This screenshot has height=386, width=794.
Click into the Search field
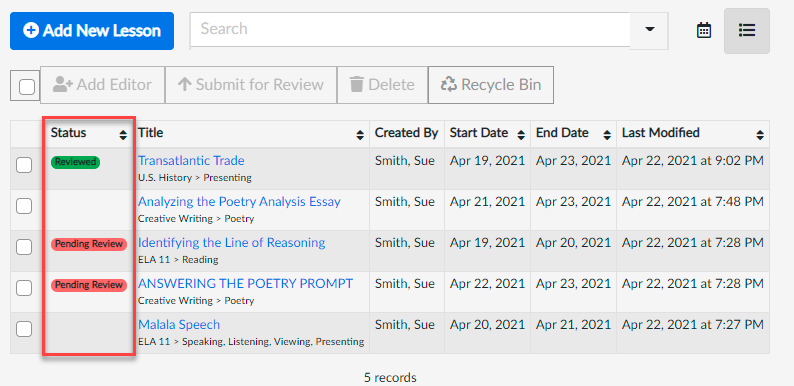(410, 29)
